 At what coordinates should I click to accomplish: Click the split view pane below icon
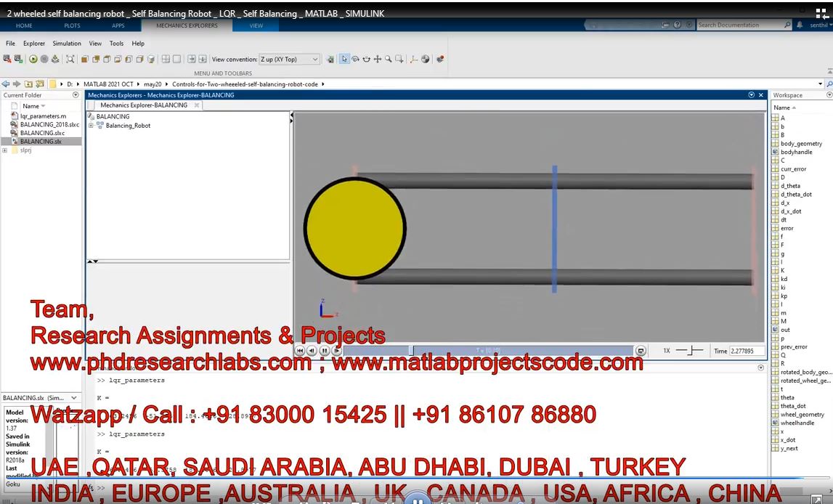tap(203, 59)
